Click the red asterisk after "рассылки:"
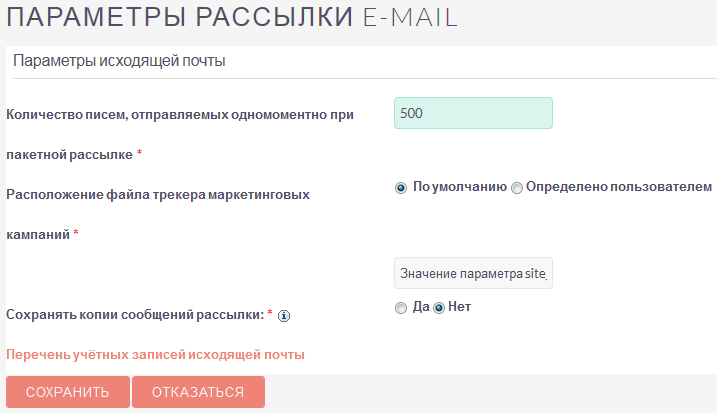Viewport: 717px width, 413px height. [270, 314]
